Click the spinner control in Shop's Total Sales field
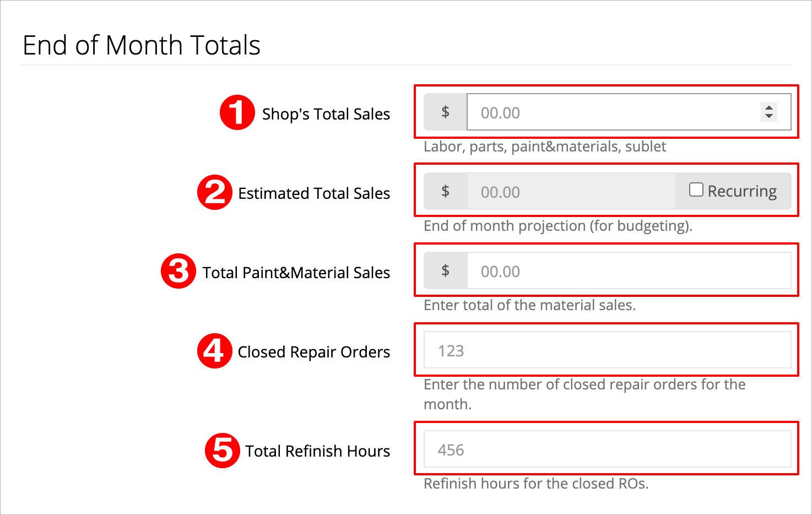The height and width of the screenshot is (515, 812). point(769,112)
